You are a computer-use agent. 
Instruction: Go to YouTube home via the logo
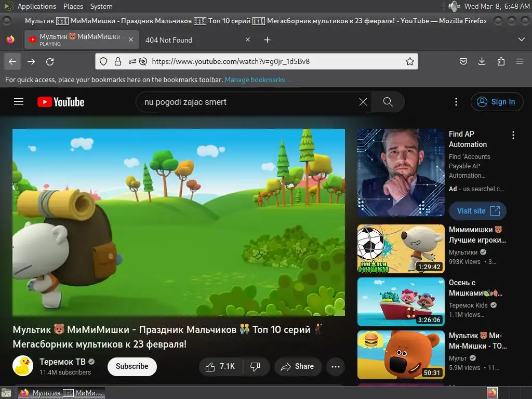coord(61,102)
